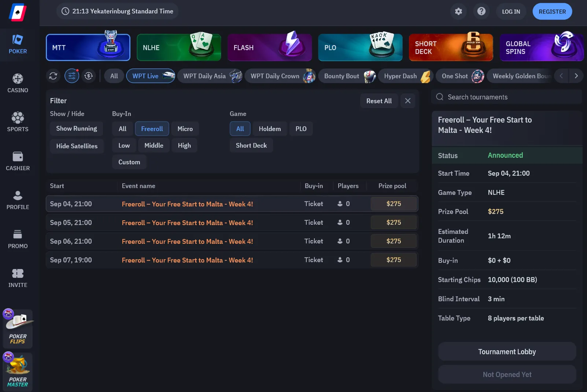
Task: Select the PLO game category
Action: pyautogui.click(x=361, y=48)
